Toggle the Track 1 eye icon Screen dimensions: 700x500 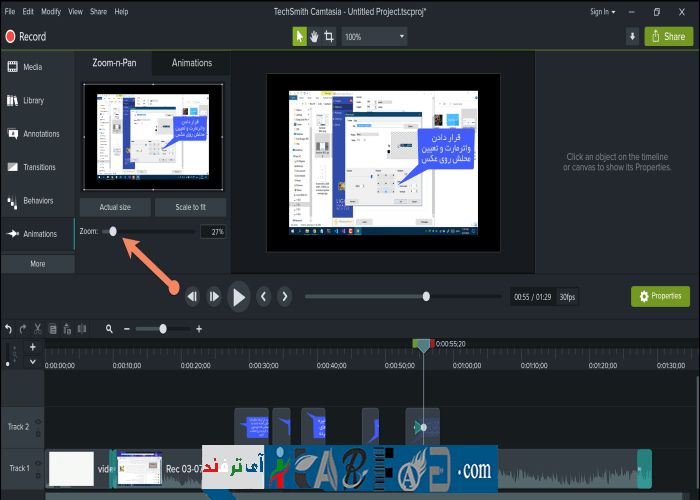click(38, 461)
